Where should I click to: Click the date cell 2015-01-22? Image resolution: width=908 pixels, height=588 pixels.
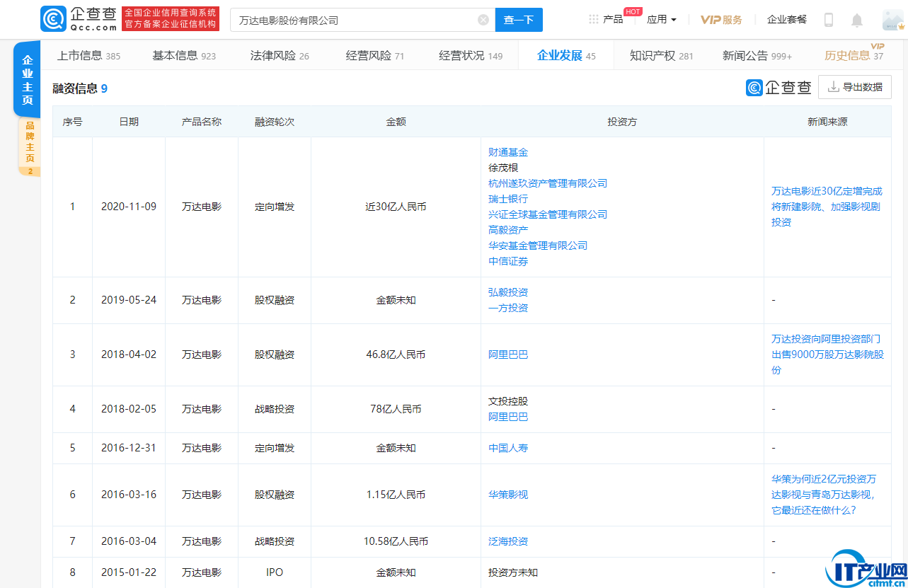[129, 572]
